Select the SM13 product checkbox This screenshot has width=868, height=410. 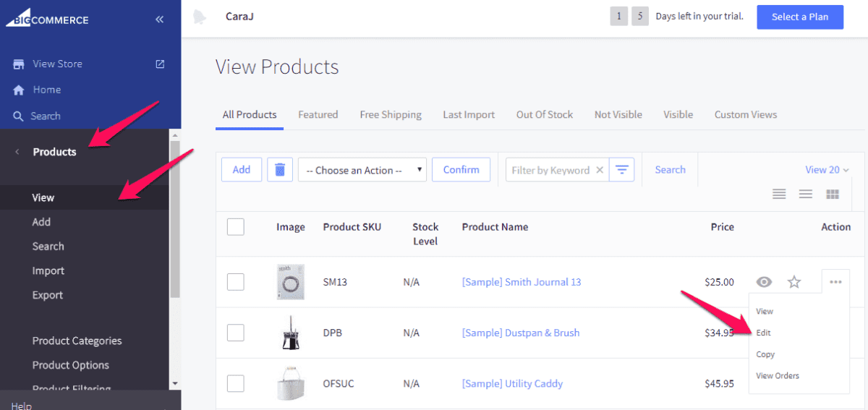(236, 282)
